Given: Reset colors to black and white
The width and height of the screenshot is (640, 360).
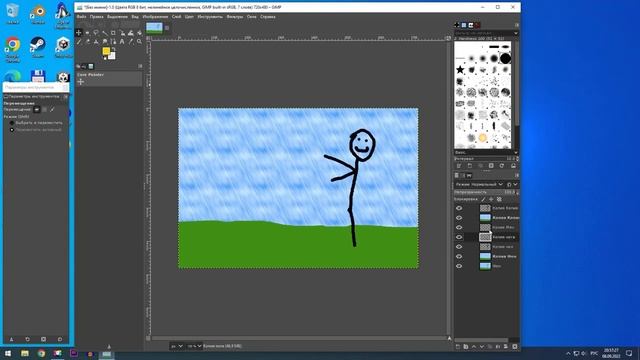Looking at the screenshot, I should 105,58.
